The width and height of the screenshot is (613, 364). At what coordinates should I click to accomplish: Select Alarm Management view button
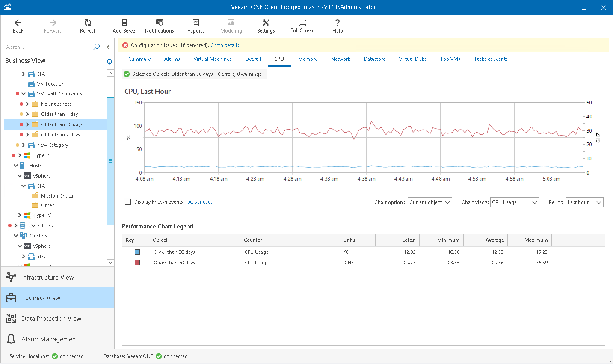(57, 339)
